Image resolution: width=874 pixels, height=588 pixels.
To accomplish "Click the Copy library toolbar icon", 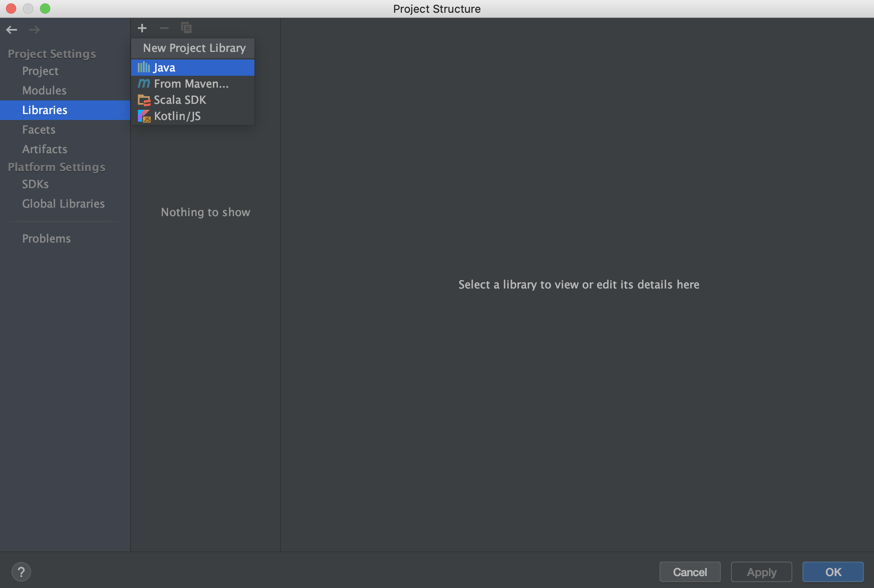I will pyautogui.click(x=186, y=28).
